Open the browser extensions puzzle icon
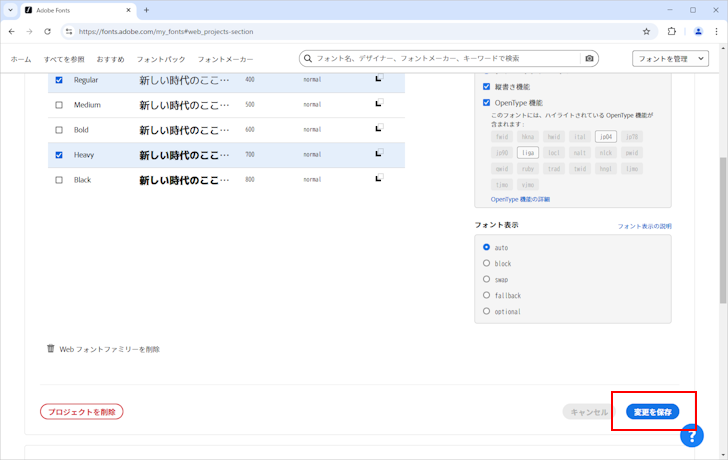The image size is (728, 460). point(672,32)
